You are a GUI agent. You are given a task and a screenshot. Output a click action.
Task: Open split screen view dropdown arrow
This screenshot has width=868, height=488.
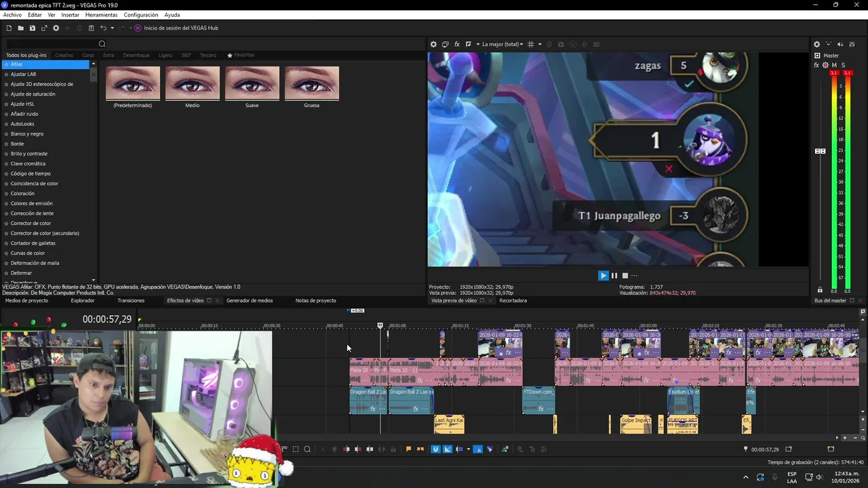point(477,44)
